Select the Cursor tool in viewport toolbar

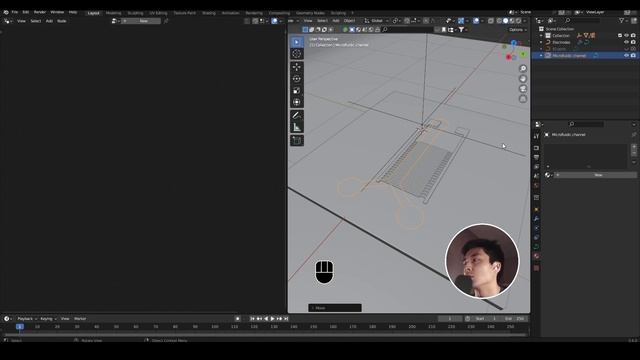click(297, 54)
